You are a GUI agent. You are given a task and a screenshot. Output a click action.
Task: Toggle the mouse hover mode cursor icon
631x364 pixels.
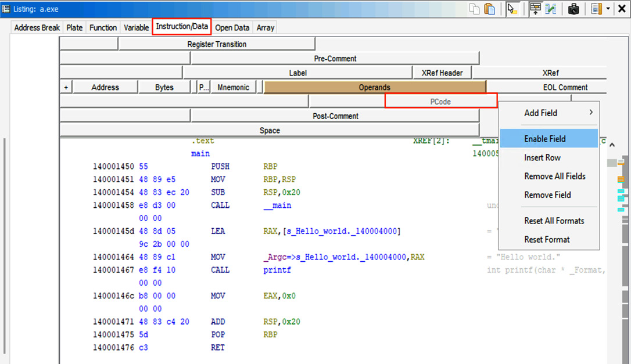[512, 9]
